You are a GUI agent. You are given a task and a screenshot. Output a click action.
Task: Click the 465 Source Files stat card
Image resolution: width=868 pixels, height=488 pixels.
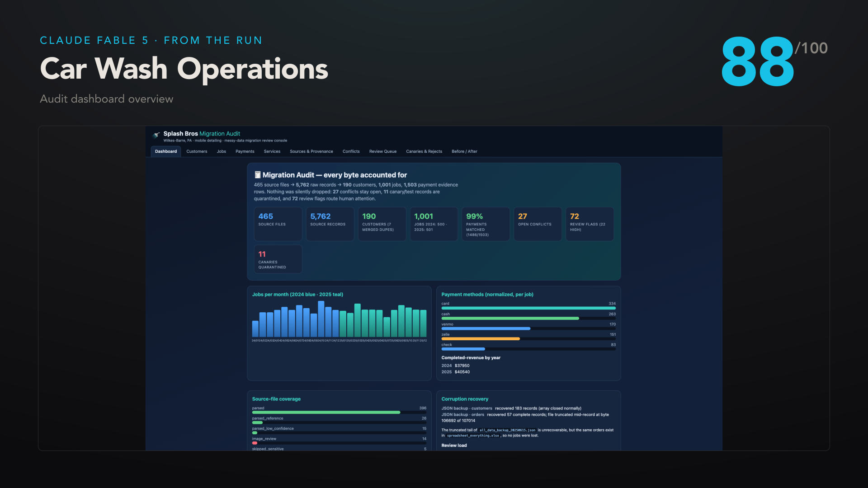[278, 224]
